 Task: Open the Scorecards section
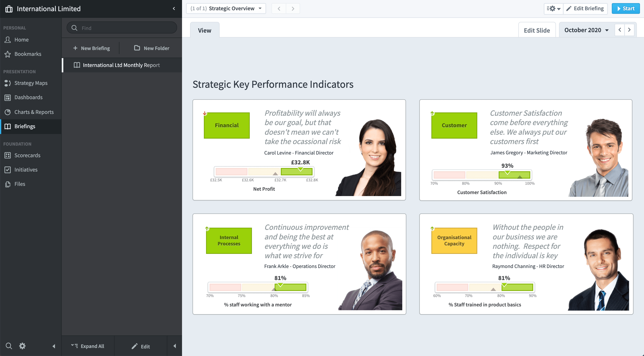(x=31, y=155)
